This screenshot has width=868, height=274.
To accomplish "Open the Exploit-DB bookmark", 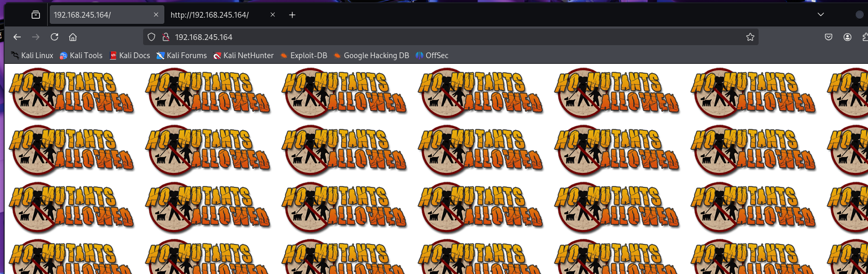I will point(304,55).
